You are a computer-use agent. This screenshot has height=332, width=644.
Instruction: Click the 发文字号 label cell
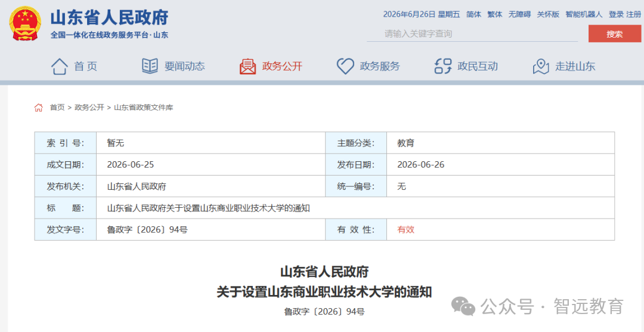coord(66,229)
